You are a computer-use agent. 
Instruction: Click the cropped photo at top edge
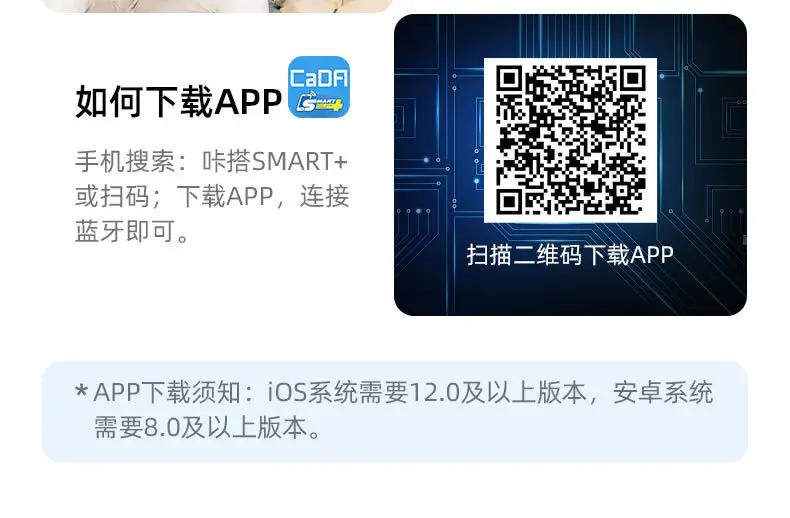tap(217, 6)
